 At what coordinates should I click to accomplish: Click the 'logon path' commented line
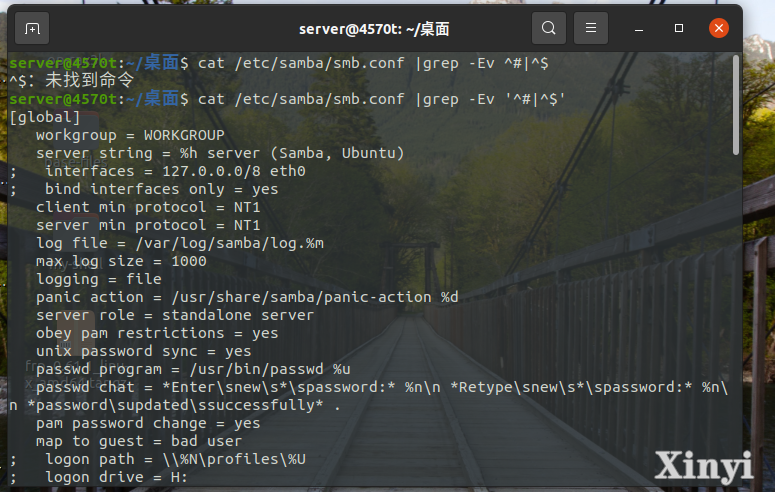(157, 459)
